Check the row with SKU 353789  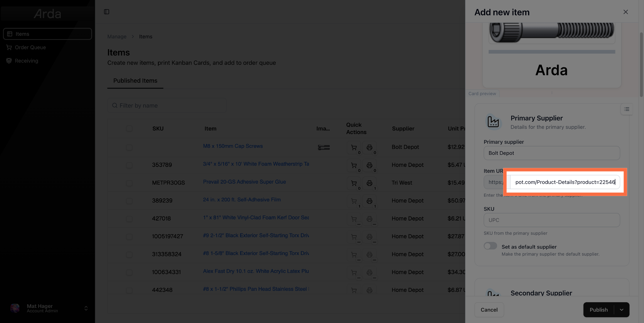coord(129,165)
